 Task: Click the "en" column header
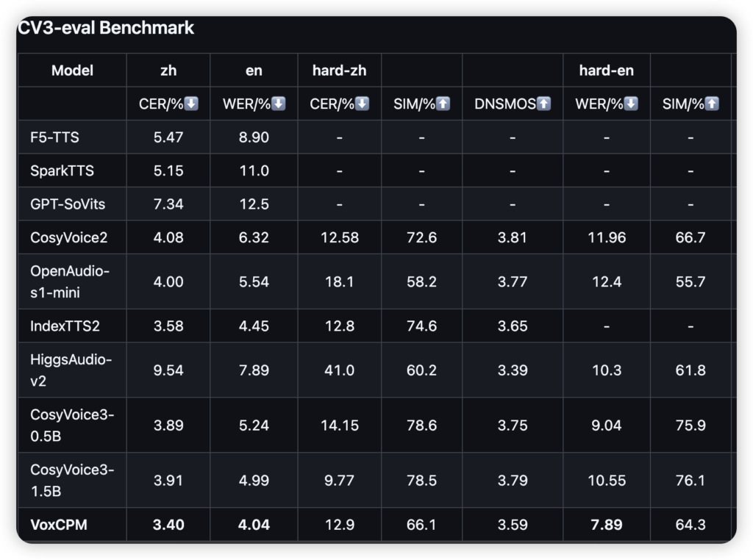click(x=254, y=71)
